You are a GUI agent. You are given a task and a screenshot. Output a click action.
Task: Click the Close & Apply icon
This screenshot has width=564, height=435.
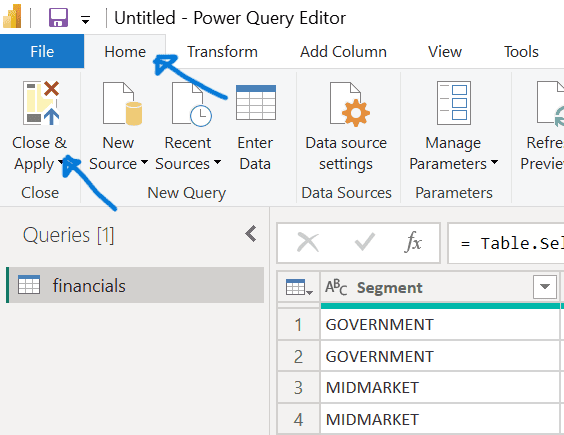(41, 103)
